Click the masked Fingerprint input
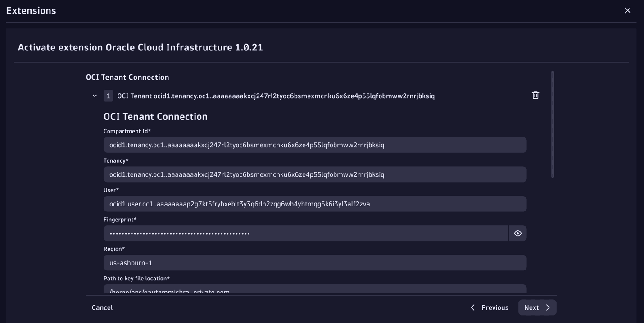The height and width of the screenshot is (325, 644). pos(306,233)
